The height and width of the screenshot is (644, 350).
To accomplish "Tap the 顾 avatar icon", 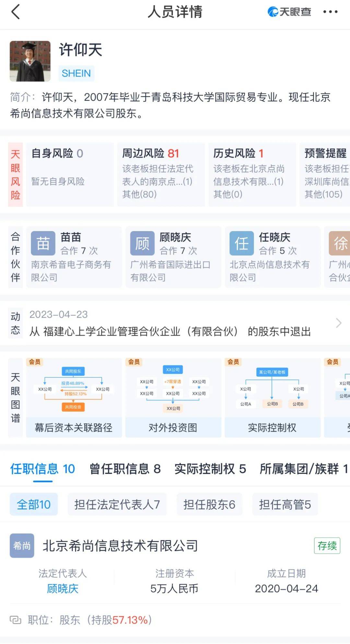I will [142, 243].
